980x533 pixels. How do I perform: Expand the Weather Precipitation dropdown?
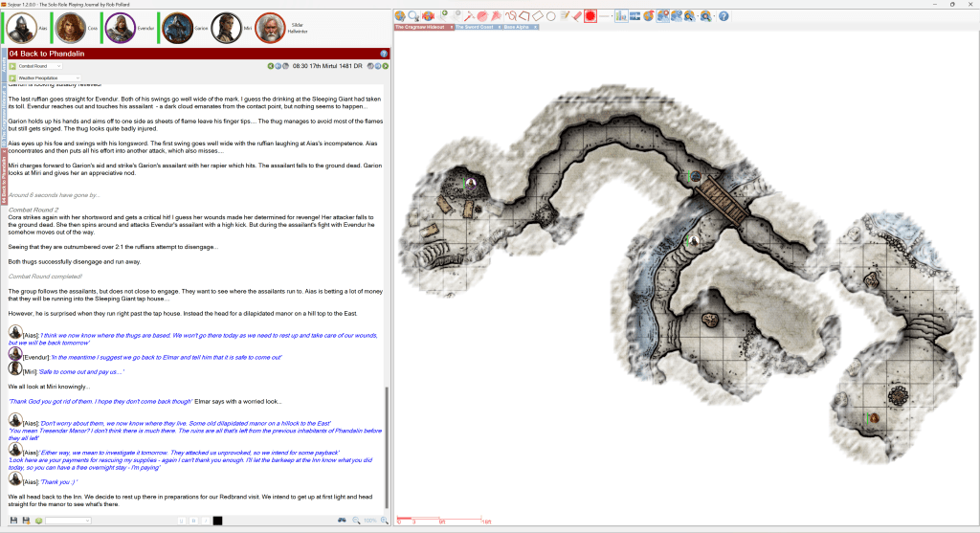49,78
